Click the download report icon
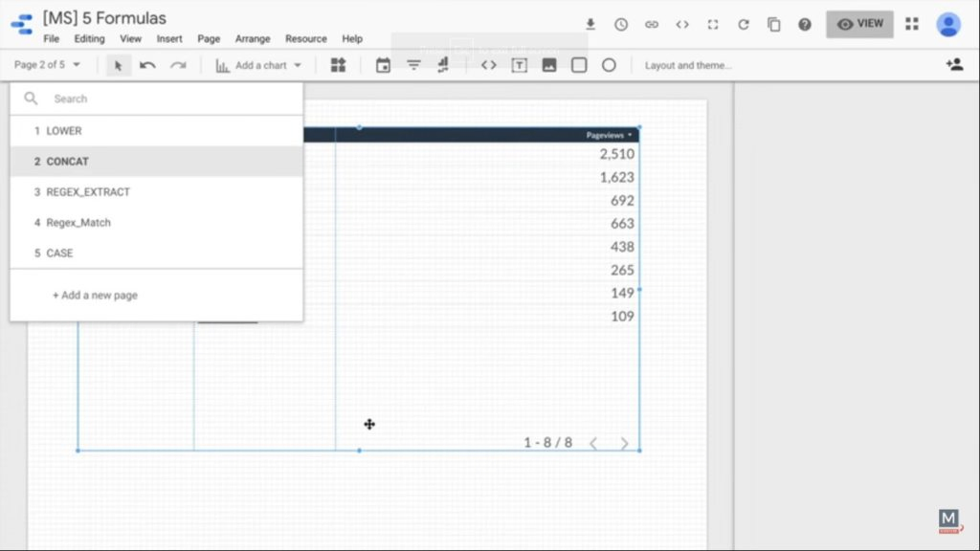The image size is (980, 551). [x=590, y=25]
